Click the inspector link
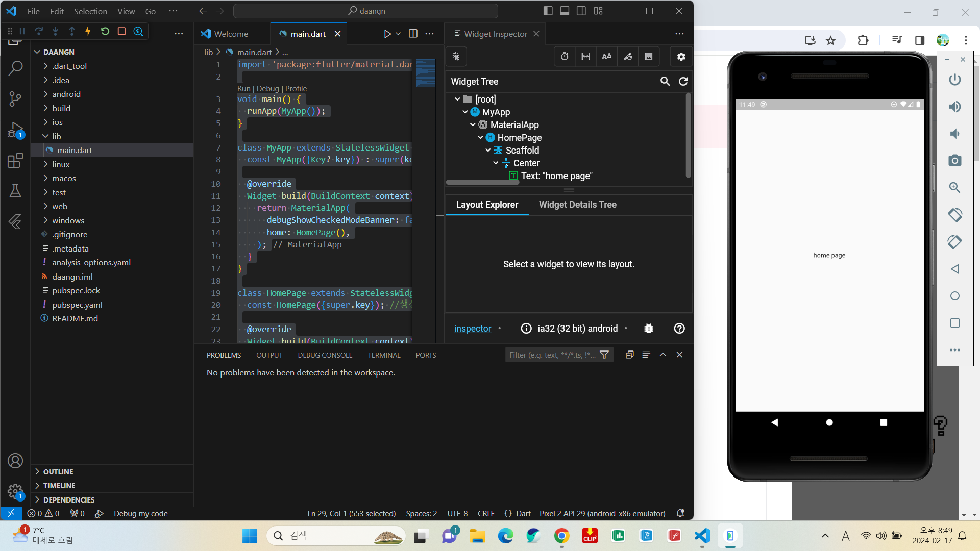Viewport: 980px width, 551px height. click(473, 329)
